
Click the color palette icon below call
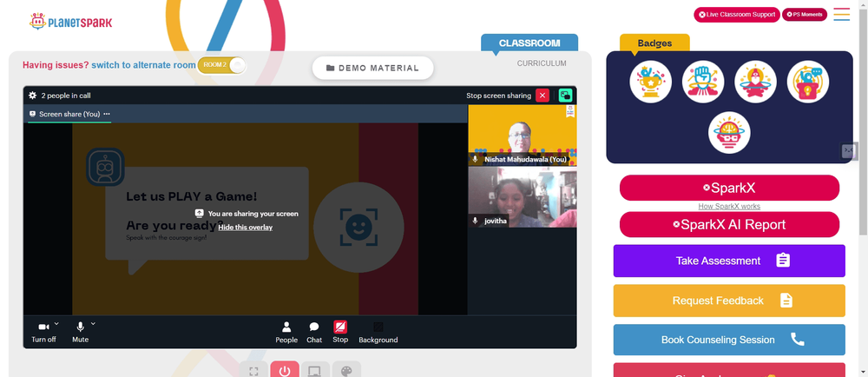point(346,370)
